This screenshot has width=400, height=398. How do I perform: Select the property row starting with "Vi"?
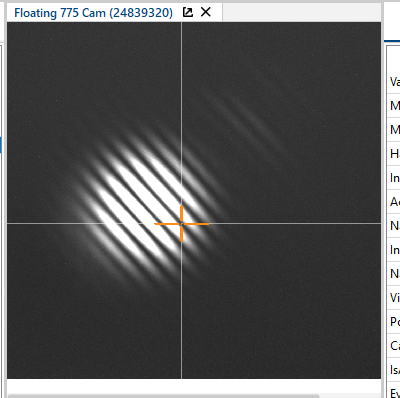(394, 298)
